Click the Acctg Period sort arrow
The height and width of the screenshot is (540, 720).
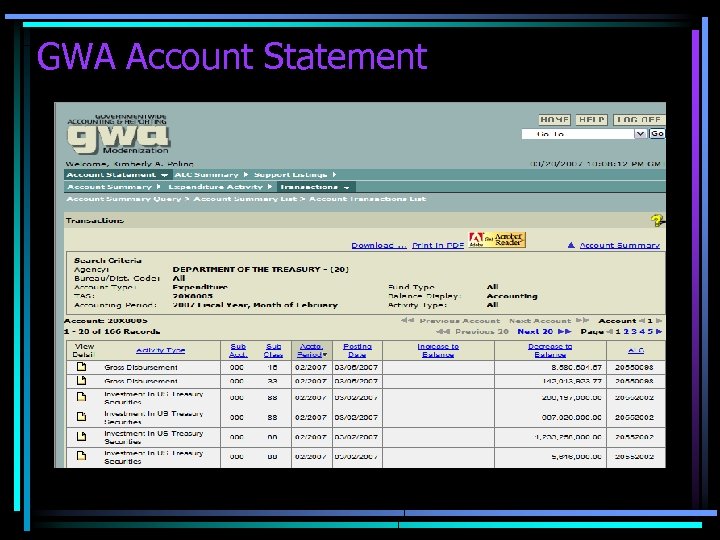tap(325, 355)
